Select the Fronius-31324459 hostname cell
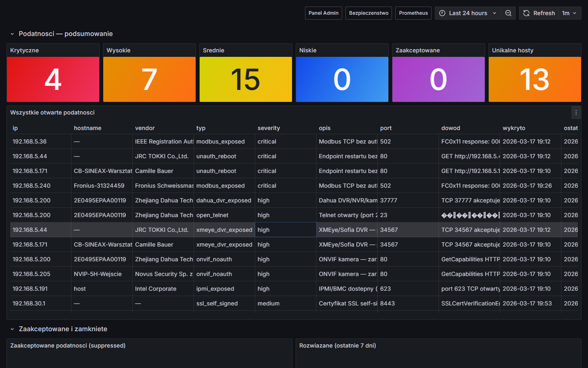The image size is (588, 368). click(99, 186)
